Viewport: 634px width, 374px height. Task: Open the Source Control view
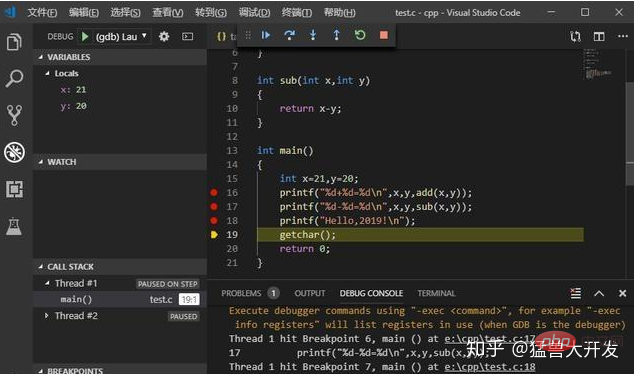click(14, 115)
